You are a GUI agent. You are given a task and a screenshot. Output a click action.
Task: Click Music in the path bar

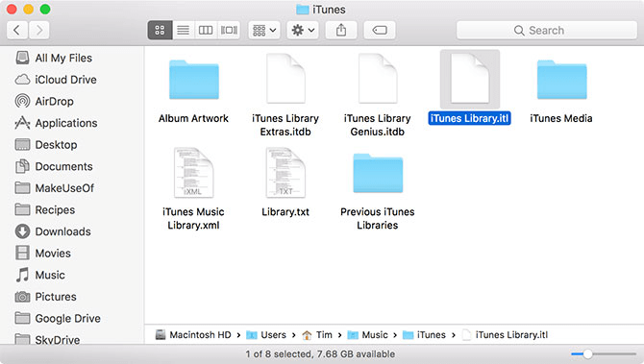[367, 335]
